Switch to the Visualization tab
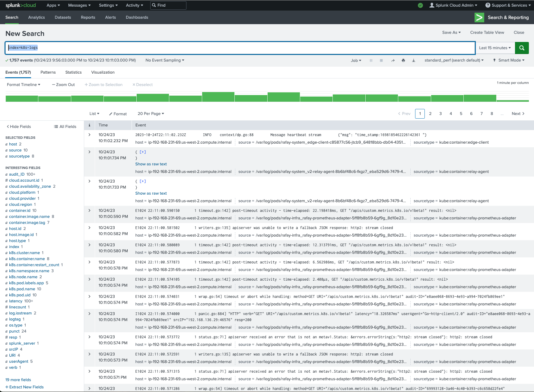The width and height of the screenshot is (534, 392). (103, 72)
